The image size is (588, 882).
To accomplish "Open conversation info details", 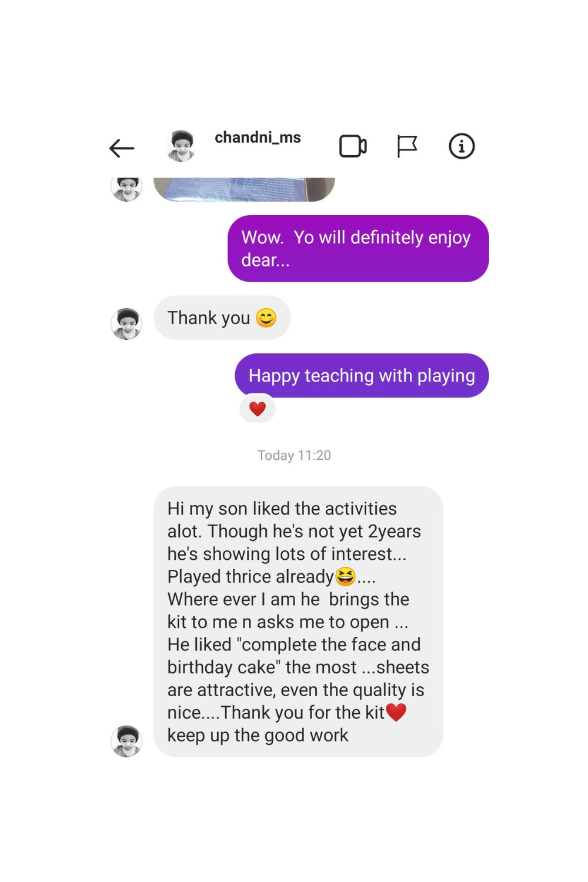I will [462, 146].
